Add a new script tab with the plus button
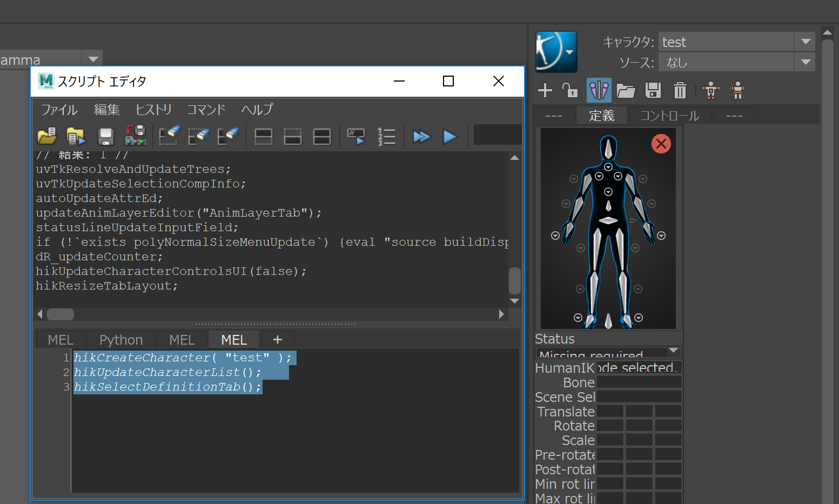 click(x=277, y=339)
